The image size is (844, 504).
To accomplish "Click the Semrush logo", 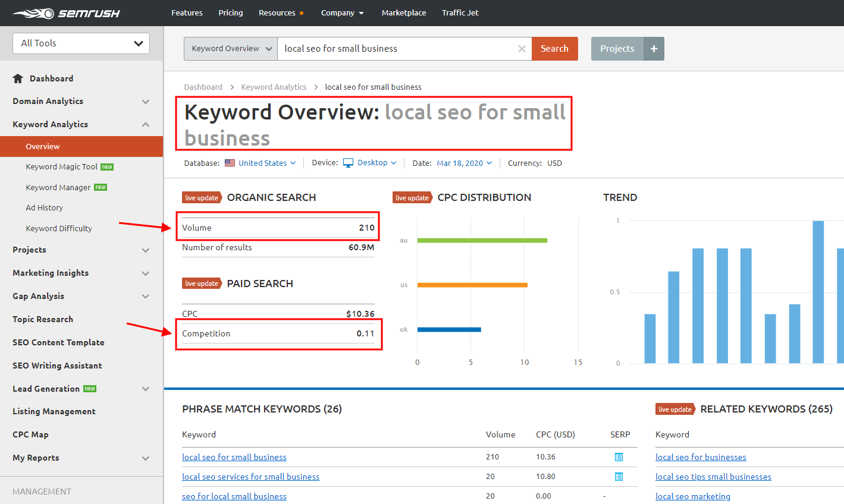I will (66, 13).
